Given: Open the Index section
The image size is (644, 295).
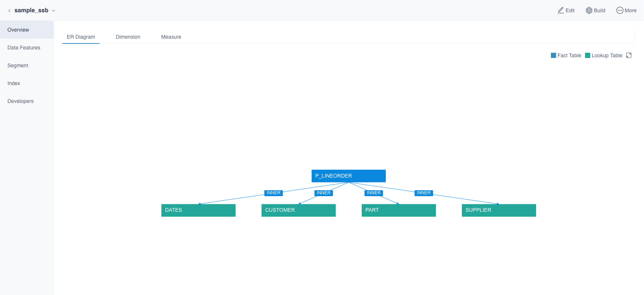Looking at the screenshot, I should [14, 83].
